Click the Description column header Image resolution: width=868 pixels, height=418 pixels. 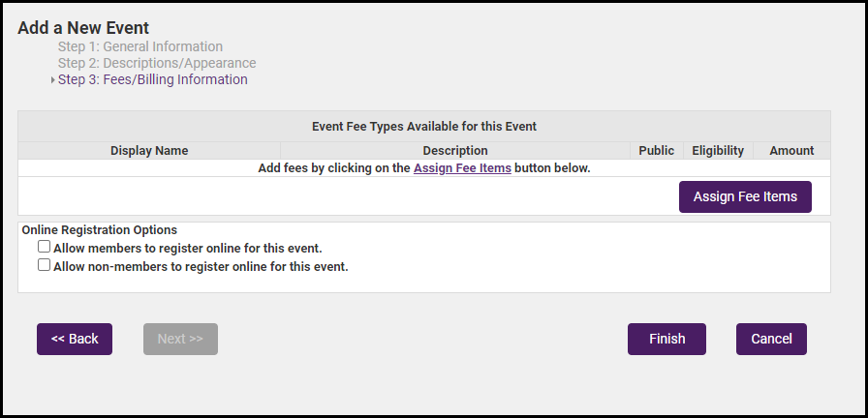coord(455,151)
